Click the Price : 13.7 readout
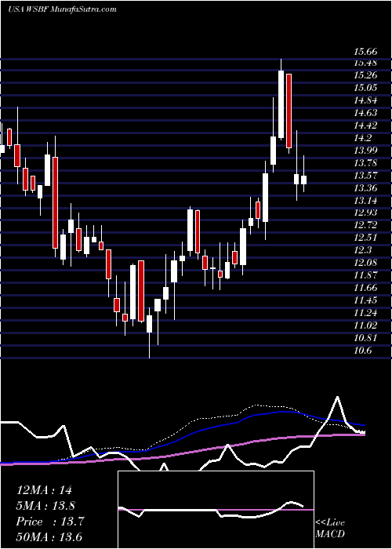This screenshot has width=392, height=549. pos(50,522)
